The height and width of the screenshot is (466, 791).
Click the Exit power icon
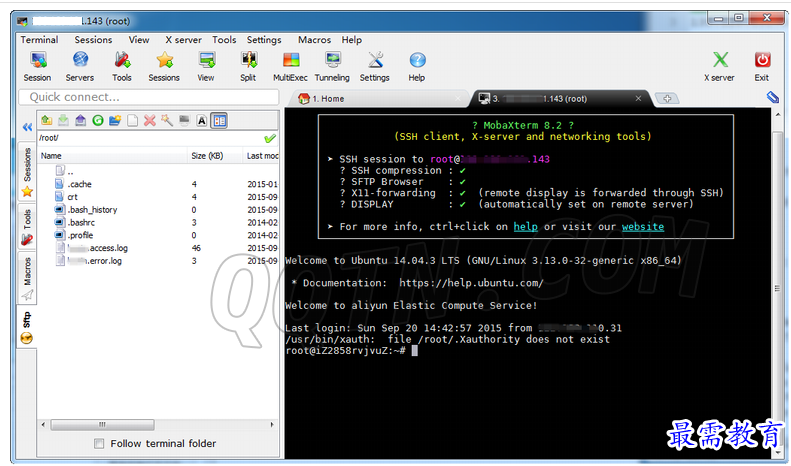[x=762, y=64]
